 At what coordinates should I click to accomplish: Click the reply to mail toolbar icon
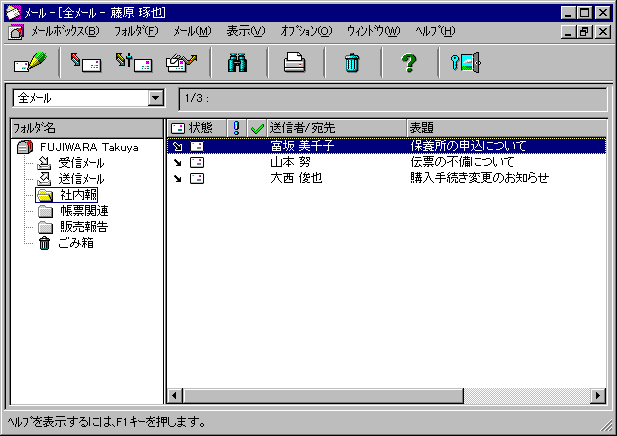pyautogui.click(x=86, y=62)
